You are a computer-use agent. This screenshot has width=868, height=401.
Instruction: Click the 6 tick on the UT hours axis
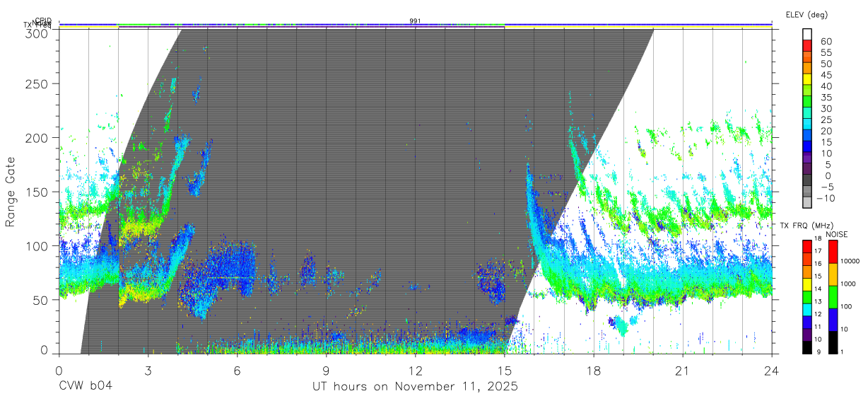(x=237, y=371)
